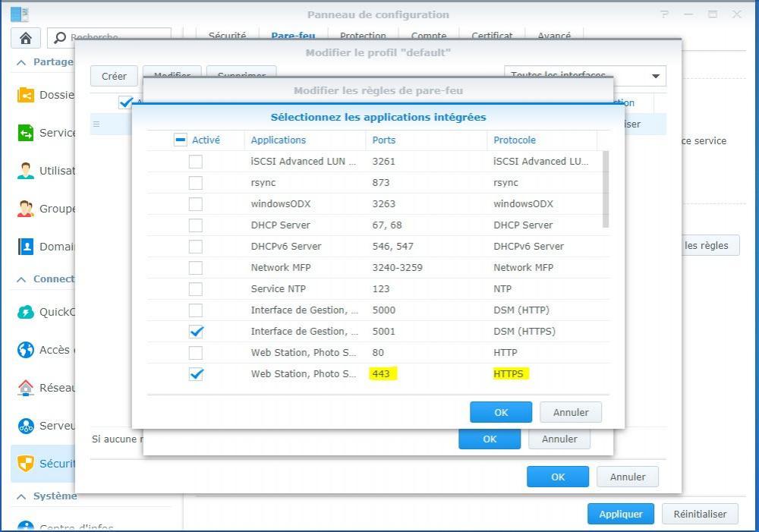
Task: Uncheck the port 443 HTTPS checkbox
Action: coord(196,374)
